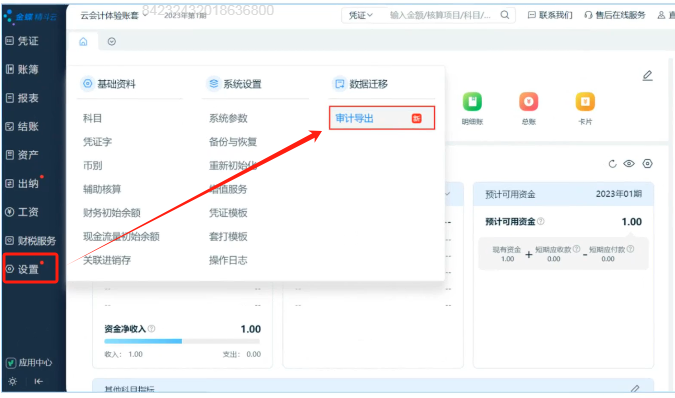This screenshot has width=675, height=398.
Task: Click the pencil edit icon at top right
Action: click(x=647, y=76)
